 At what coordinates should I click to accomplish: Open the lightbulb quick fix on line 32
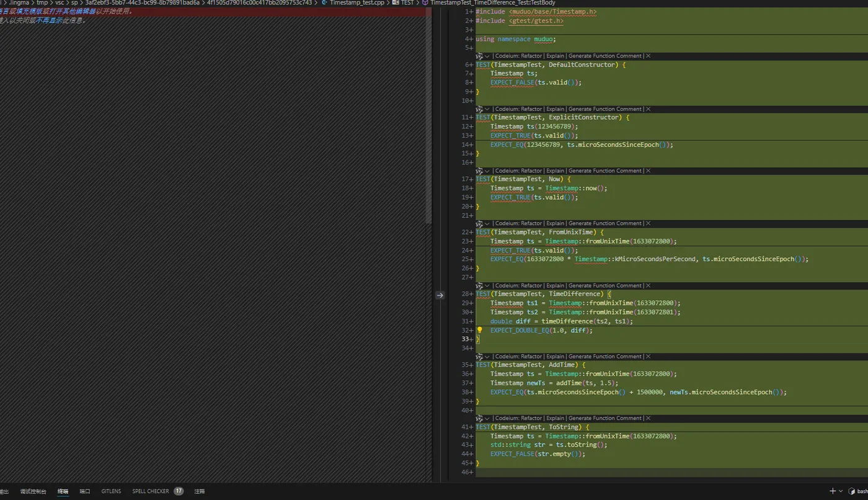click(479, 330)
